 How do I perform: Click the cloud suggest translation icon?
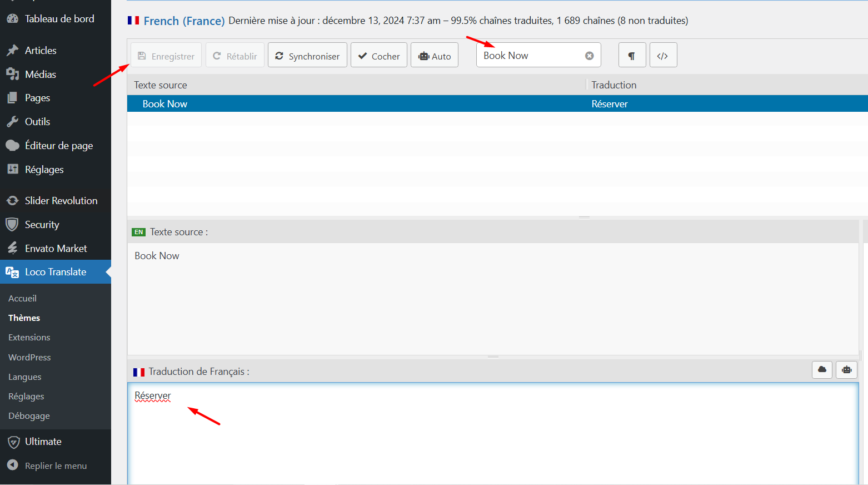[822, 370]
